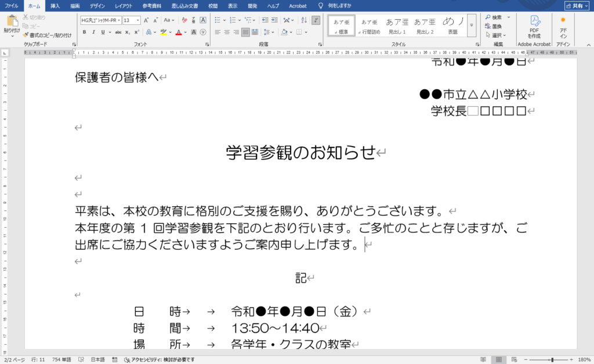This screenshot has height=364, width=594.
Task: Toggle the Underline button
Action: coord(103,32)
